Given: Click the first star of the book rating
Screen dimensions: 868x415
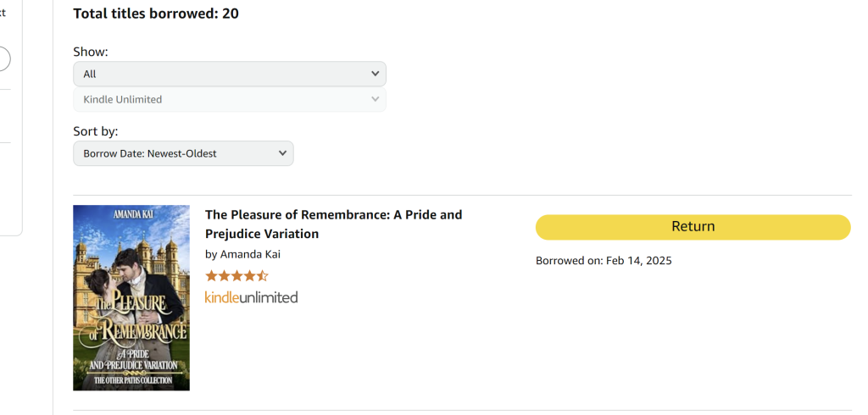Looking at the screenshot, I should tap(211, 275).
